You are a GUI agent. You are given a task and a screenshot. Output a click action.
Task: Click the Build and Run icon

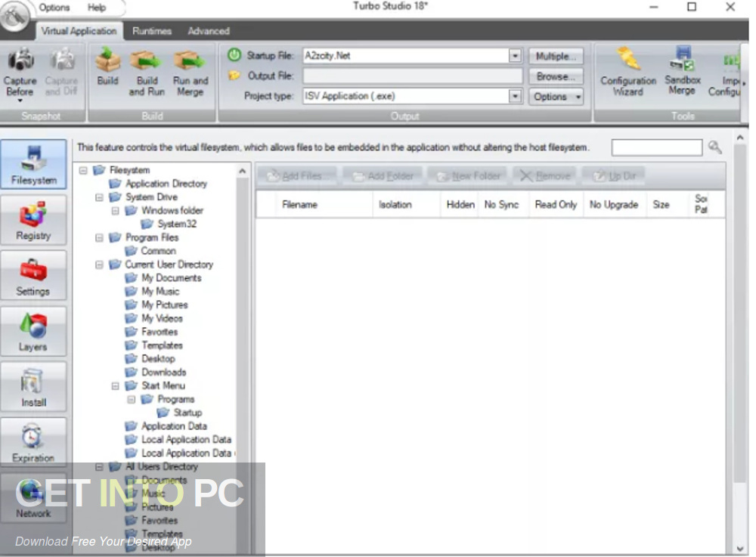147,60
